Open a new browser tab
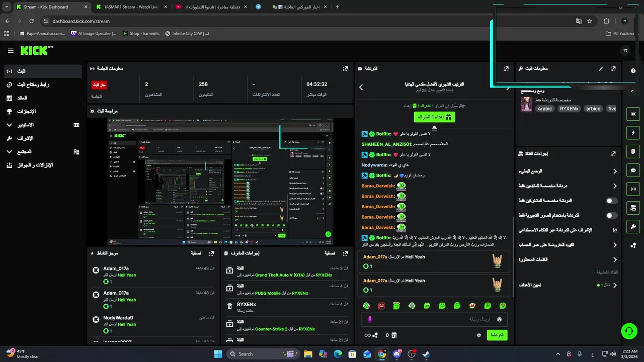Screen dimensions: 644x362 point(337,7)
